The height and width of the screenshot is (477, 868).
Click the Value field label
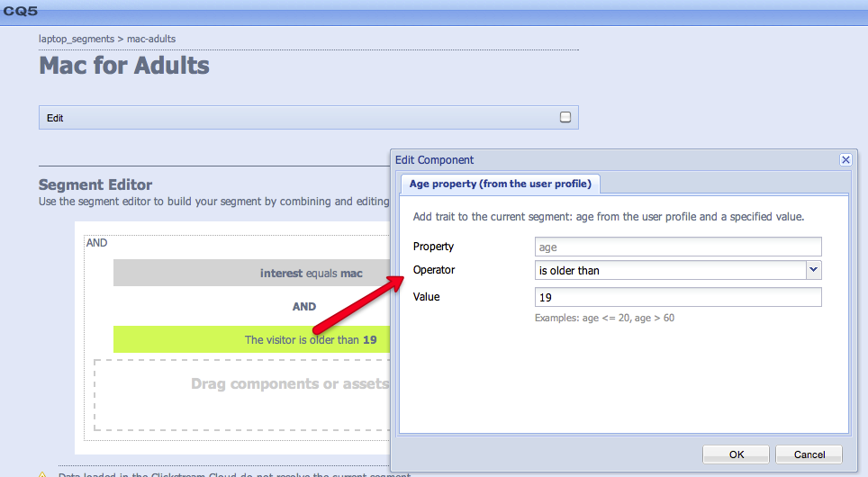pyautogui.click(x=426, y=297)
